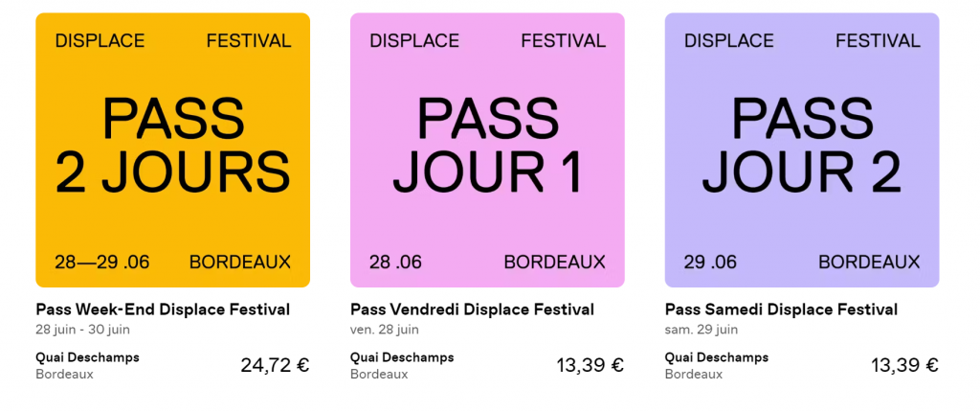Click the sam. 29 juin date
The width and height of the screenshot is (980, 412).
pyautogui.click(x=702, y=330)
